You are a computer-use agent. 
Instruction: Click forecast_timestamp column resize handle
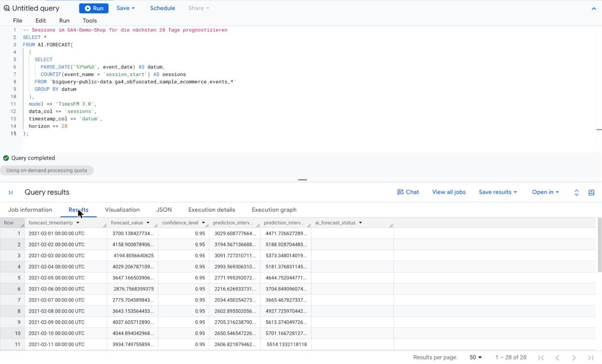coord(105,225)
